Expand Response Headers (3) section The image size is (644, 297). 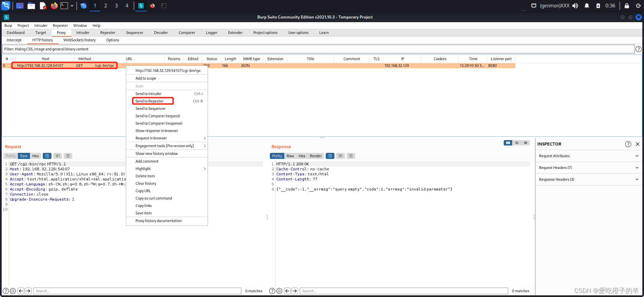pos(589,179)
